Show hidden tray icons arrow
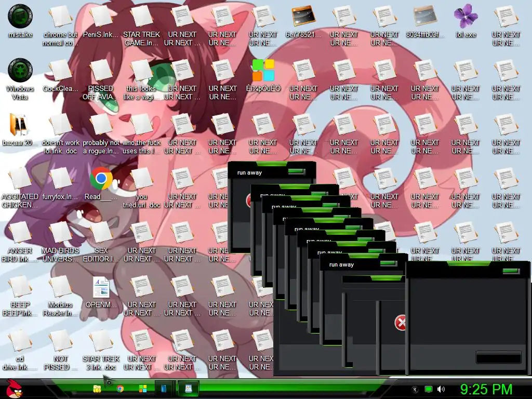The image size is (532, 399). tap(415, 389)
